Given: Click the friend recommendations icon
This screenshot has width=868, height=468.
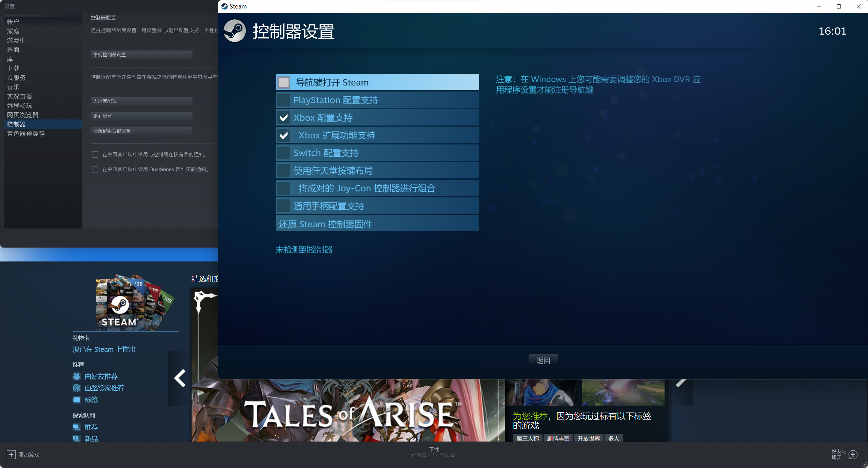Looking at the screenshot, I should pyautogui.click(x=77, y=376).
